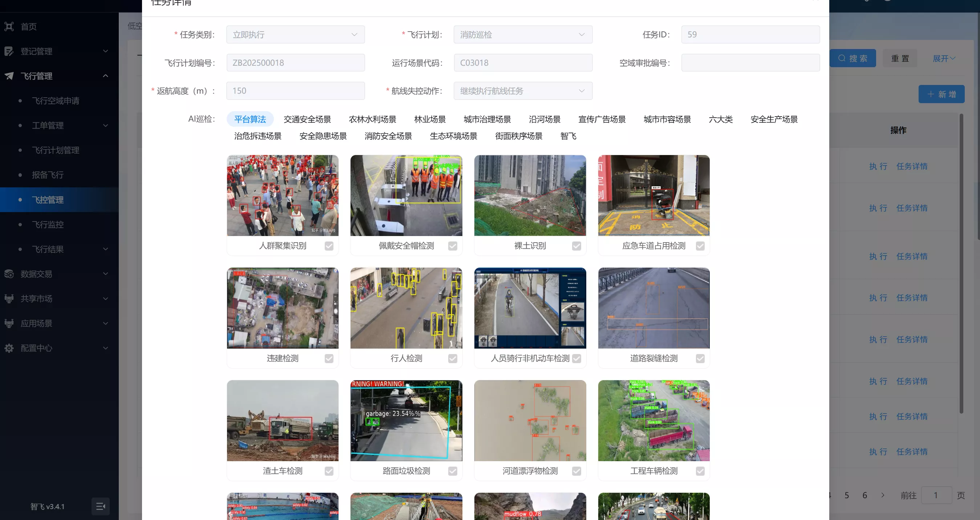Viewport: 980px width, 520px height.
Task: Click the 登记管理 pencil icon
Action: pos(9,51)
